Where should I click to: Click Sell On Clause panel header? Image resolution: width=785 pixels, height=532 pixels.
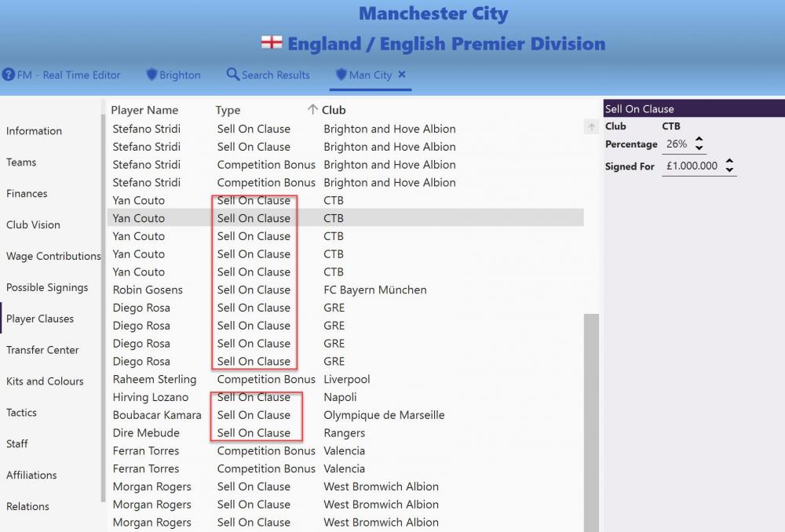694,108
